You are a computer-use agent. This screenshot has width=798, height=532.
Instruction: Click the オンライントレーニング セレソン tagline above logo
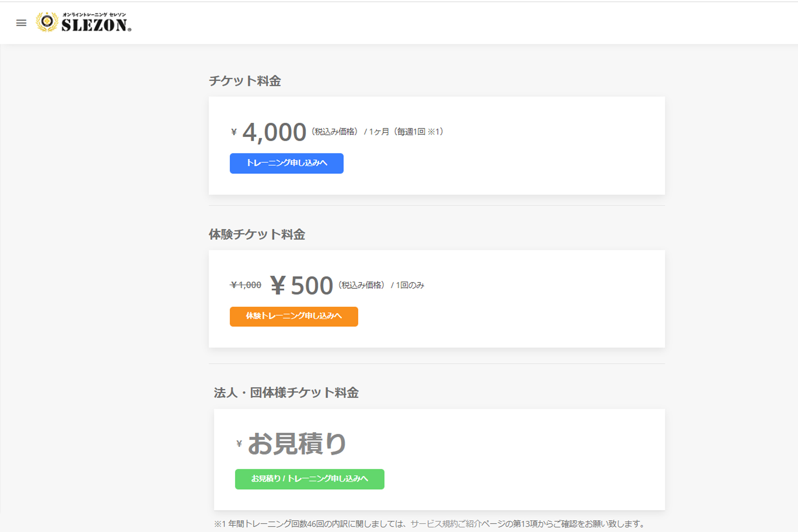pos(94,15)
